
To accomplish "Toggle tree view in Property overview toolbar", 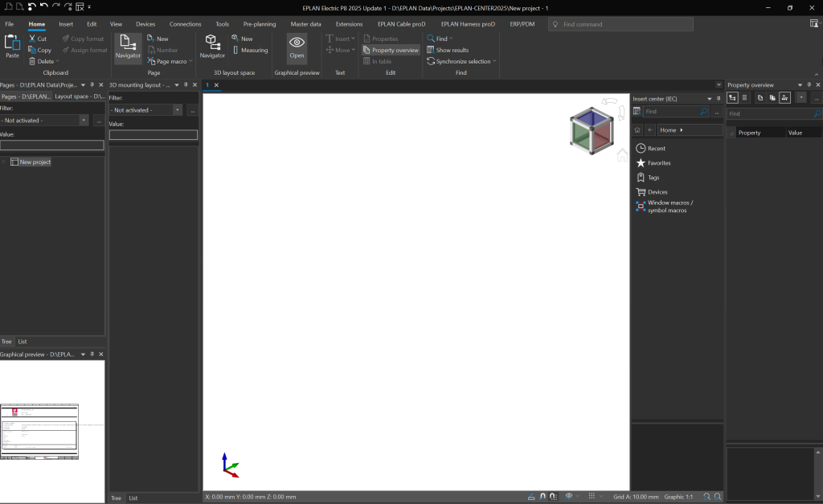I will click(x=732, y=97).
